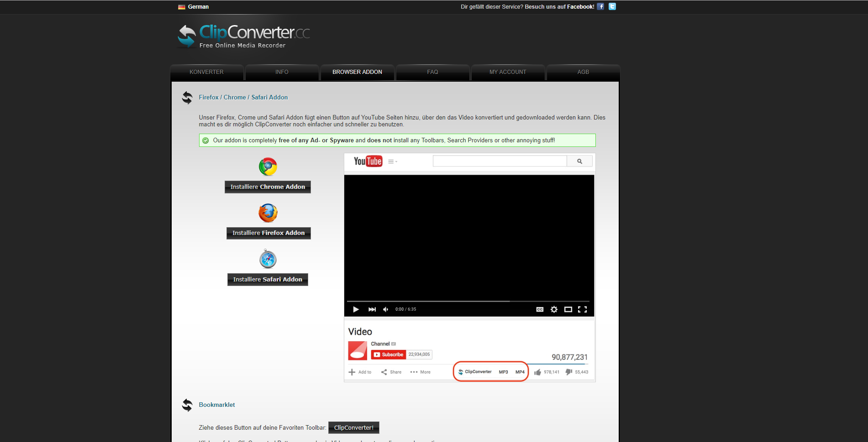The image size is (868, 442).
Task: Click the channel avatar thumbnail
Action: click(358, 350)
